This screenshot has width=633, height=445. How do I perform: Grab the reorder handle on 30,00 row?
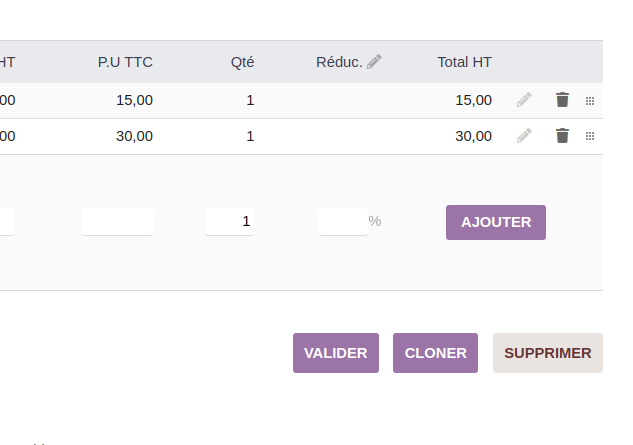tap(590, 136)
